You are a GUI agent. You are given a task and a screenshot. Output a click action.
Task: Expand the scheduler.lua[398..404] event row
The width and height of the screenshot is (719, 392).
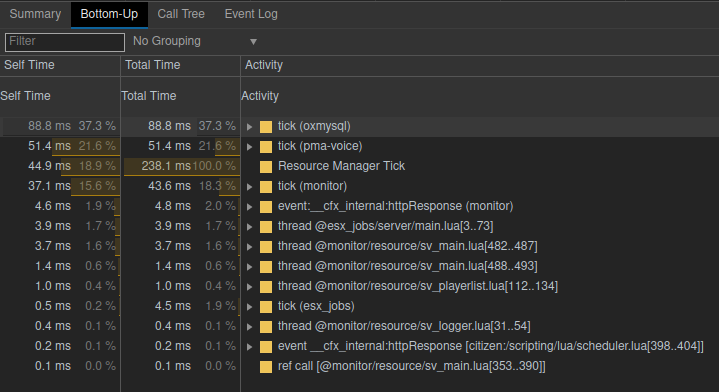pos(249,347)
